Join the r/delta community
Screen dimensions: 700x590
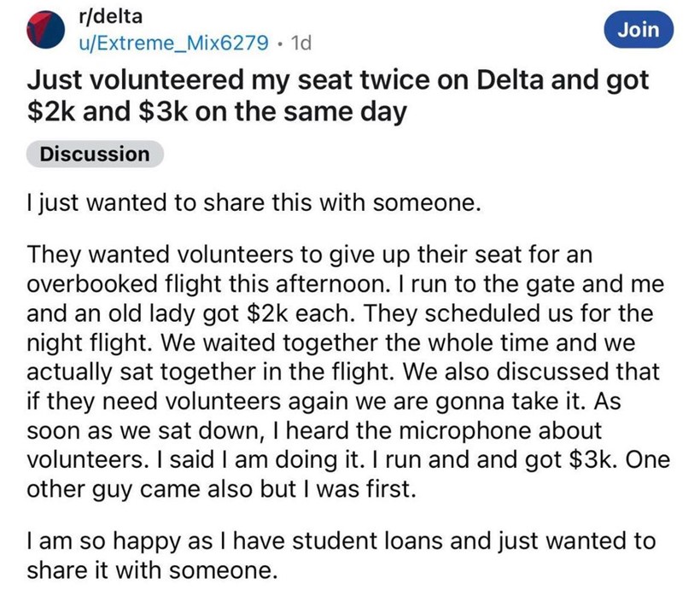tap(639, 30)
